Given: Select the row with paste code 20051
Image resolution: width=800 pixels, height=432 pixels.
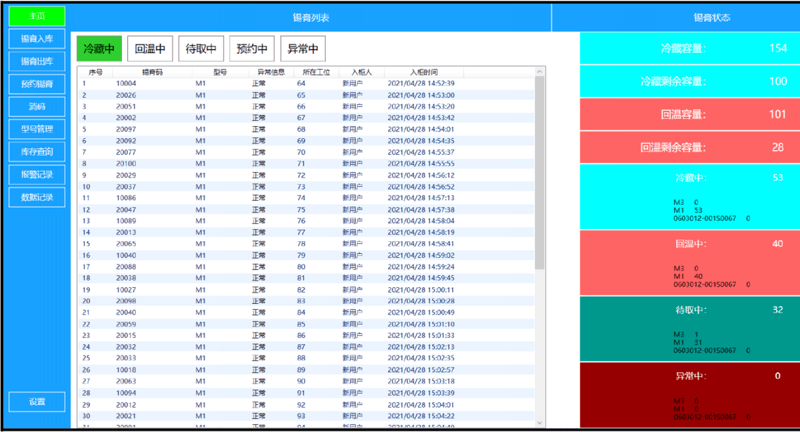Looking at the screenshot, I should [x=306, y=106].
